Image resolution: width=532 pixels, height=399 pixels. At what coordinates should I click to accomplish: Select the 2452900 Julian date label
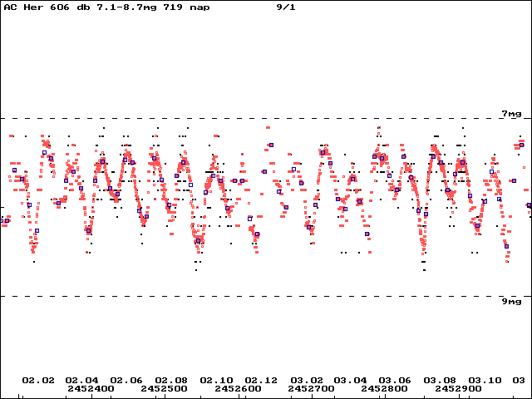point(458,388)
